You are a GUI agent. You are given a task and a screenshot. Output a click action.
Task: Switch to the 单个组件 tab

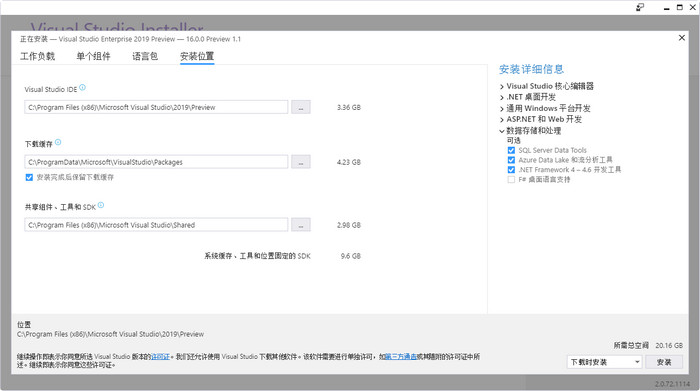click(93, 56)
